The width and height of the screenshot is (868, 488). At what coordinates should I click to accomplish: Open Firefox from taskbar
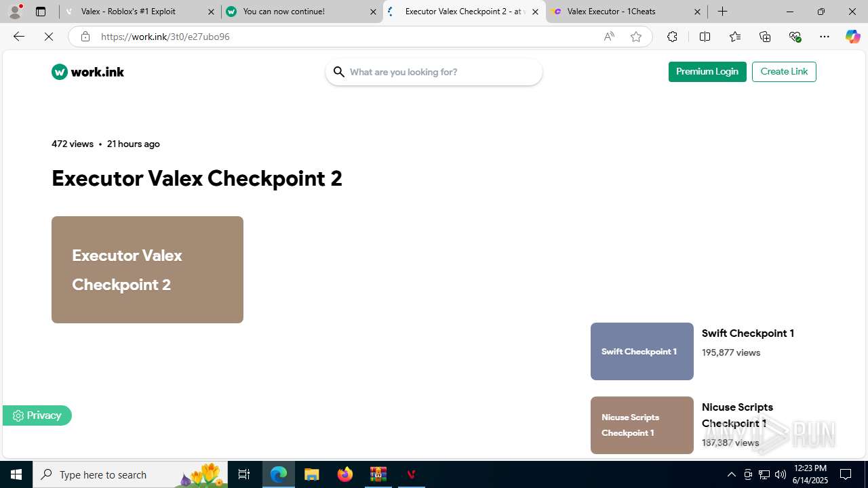[x=345, y=474]
